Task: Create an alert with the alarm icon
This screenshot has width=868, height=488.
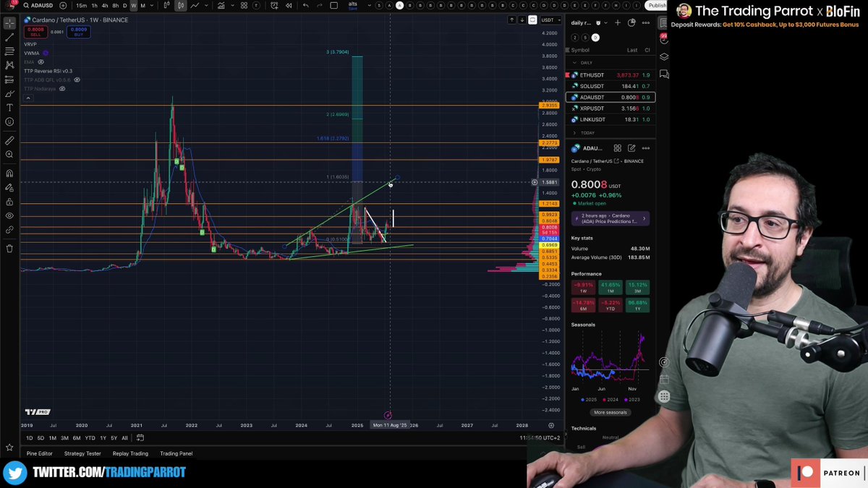Action: (x=273, y=6)
